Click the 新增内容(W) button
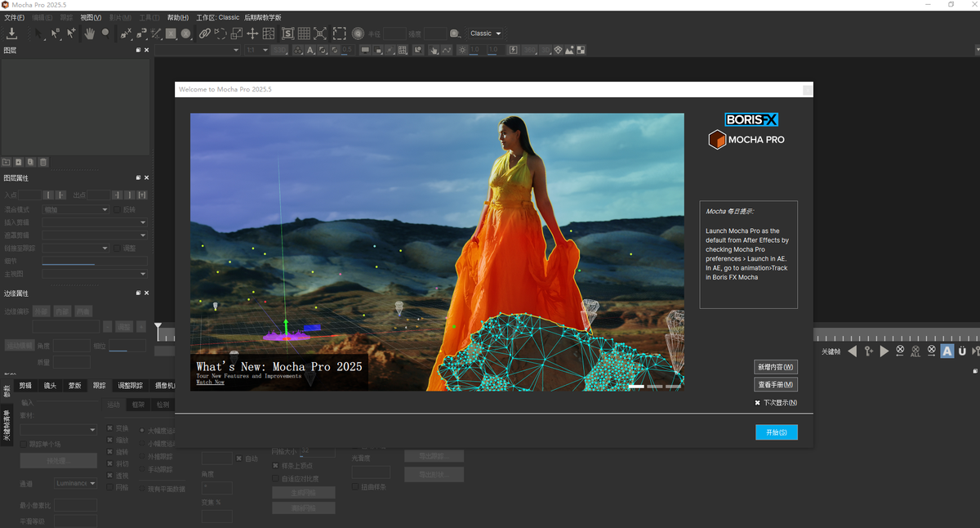The width and height of the screenshot is (980, 528). pyautogui.click(x=776, y=367)
